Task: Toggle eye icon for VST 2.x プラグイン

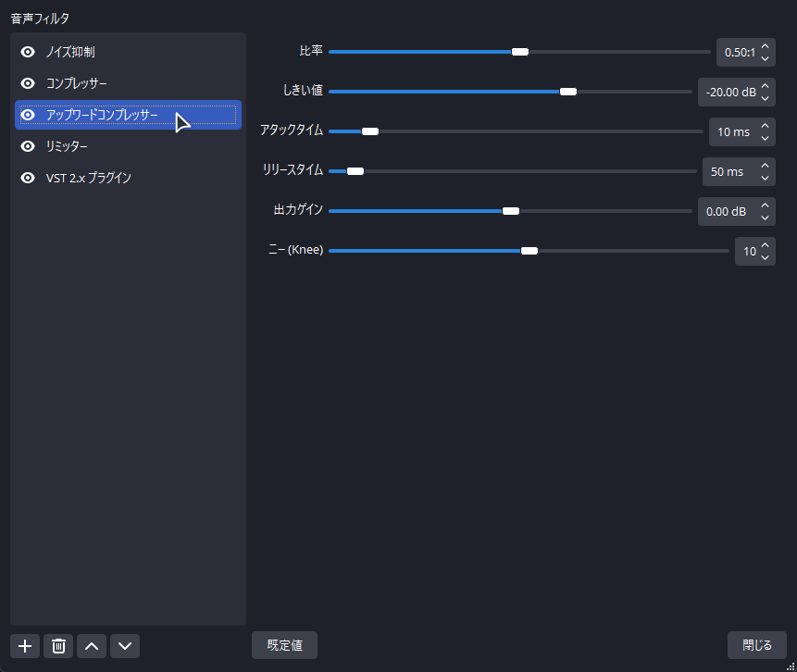Action: click(x=28, y=178)
